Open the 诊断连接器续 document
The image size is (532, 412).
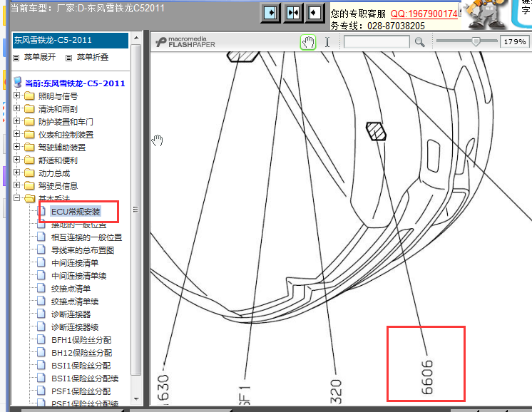(x=75, y=327)
